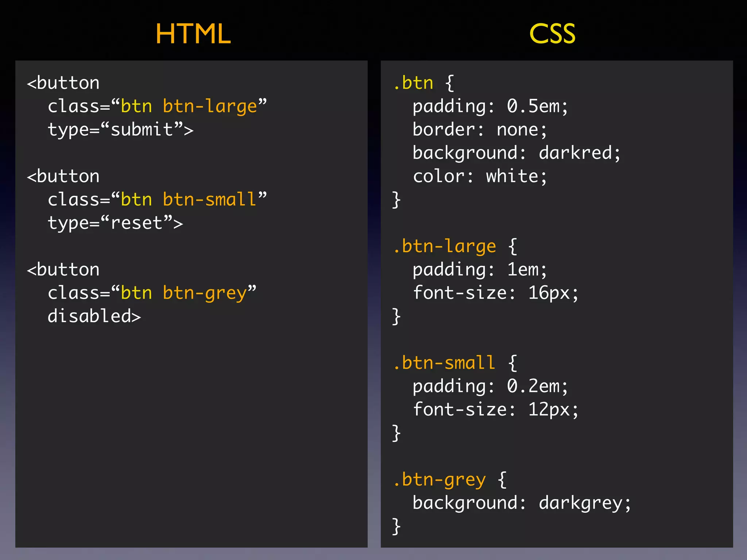Click the .btn { selector line

(423, 83)
